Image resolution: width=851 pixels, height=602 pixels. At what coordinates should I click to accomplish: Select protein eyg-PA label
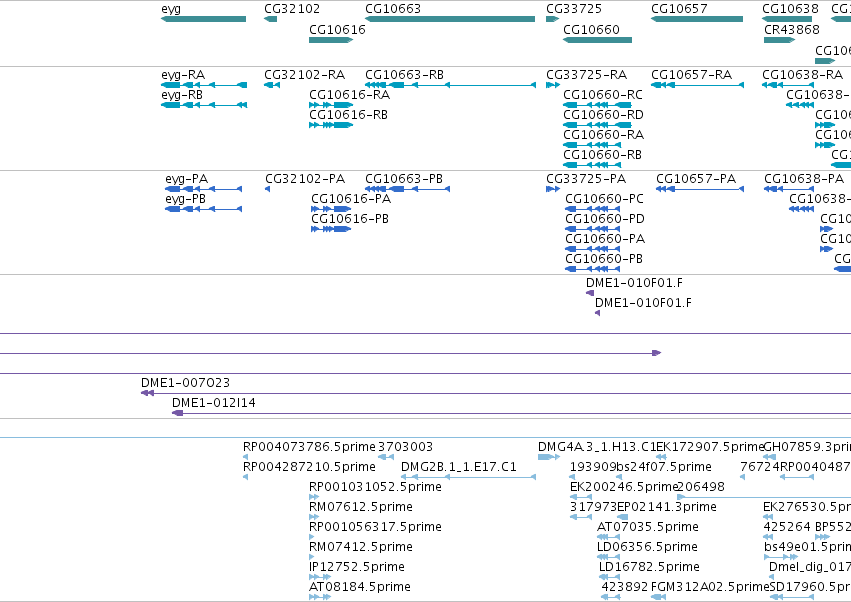pos(187,179)
